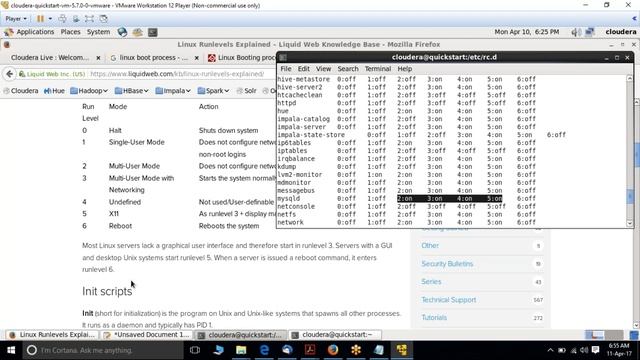Open the Player menu dropdown
Viewport: 640px width, 360px height.
click(x=16, y=19)
